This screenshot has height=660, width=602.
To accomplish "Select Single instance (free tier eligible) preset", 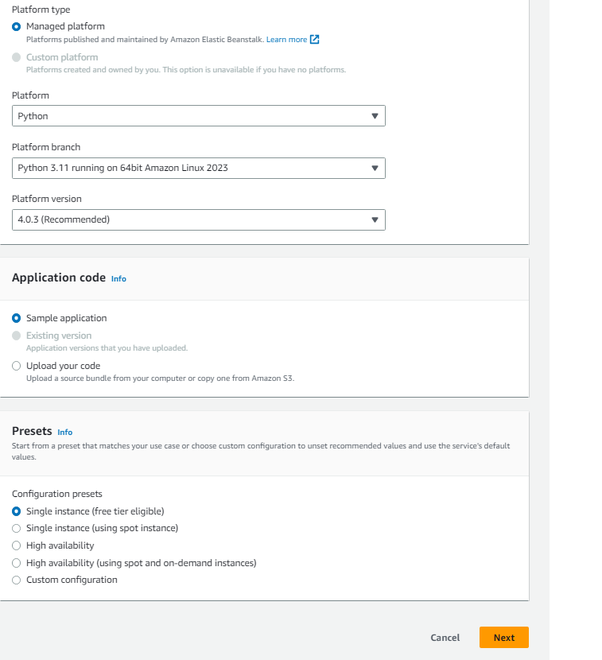I will point(16,511).
